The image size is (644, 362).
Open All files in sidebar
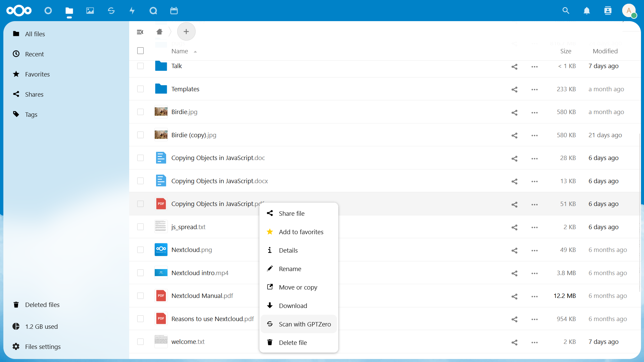click(66, 34)
